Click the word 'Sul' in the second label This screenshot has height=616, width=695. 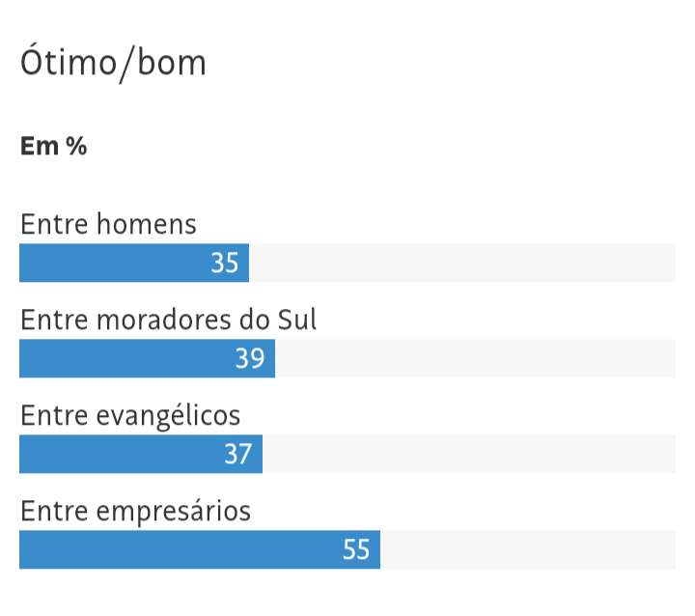pyautogui.click(x=296, y=320)
